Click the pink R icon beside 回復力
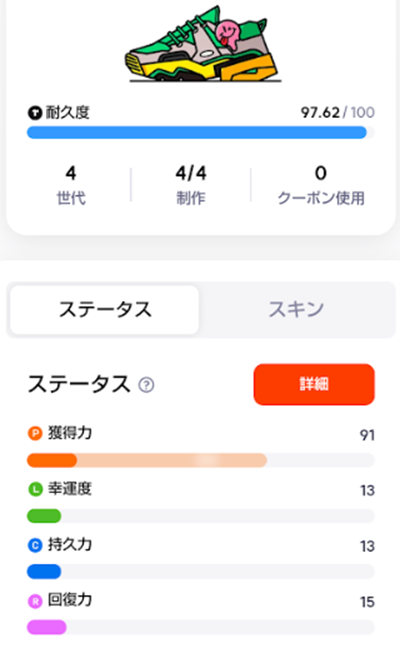Viewport: 400px width, 658px height. coord(35,601)
